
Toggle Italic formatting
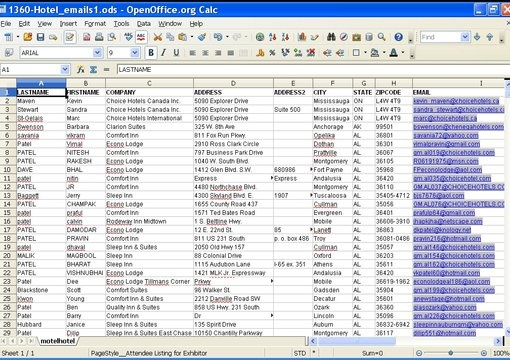pyautogui.click(x=163, y=53)
